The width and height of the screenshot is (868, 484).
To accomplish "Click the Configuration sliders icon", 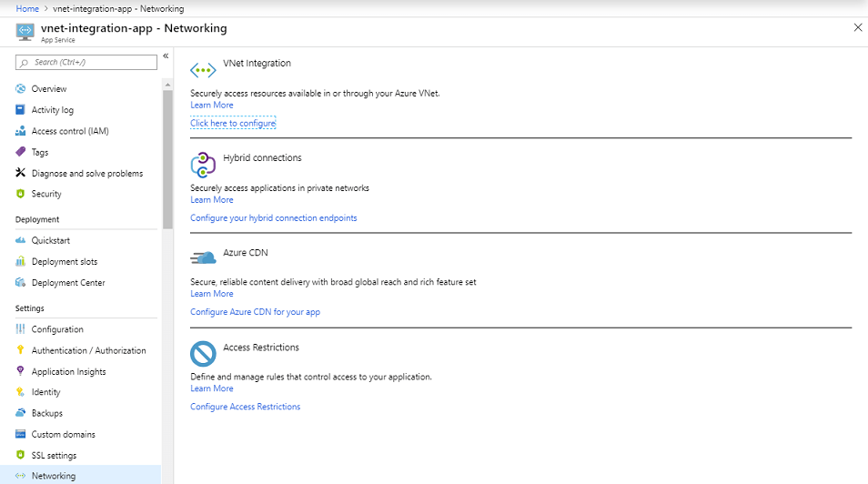I will 21,329.
